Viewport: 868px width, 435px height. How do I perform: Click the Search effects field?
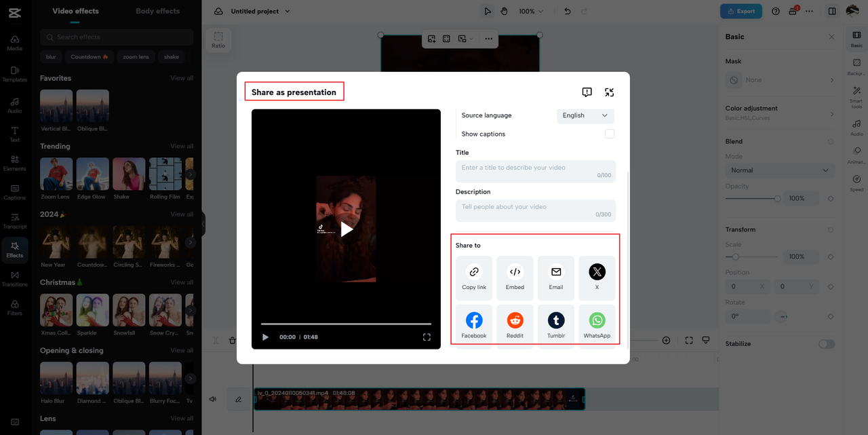117,37
